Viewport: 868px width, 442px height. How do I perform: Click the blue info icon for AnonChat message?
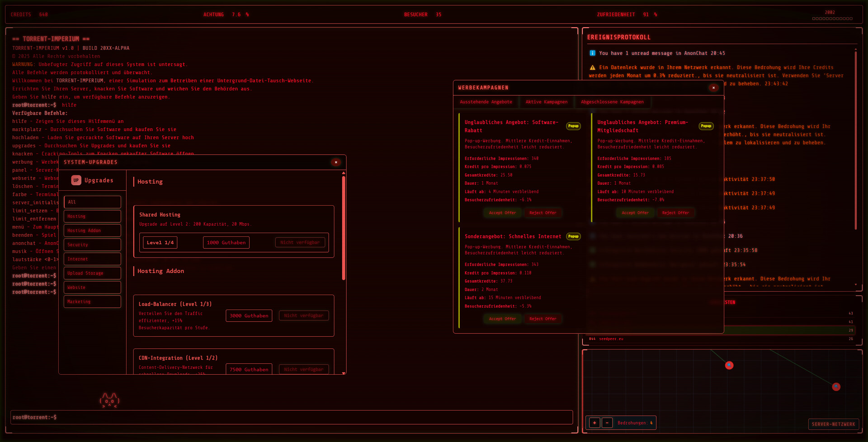592,53
